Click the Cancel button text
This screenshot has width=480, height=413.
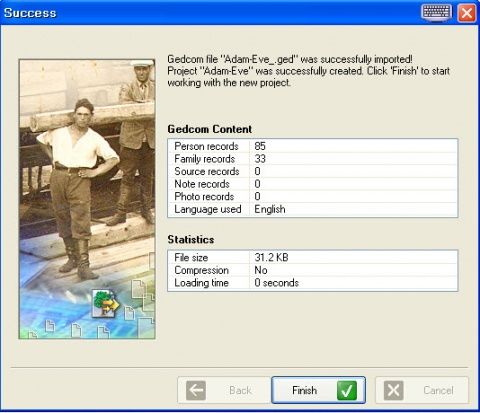[x=438, y=390]
